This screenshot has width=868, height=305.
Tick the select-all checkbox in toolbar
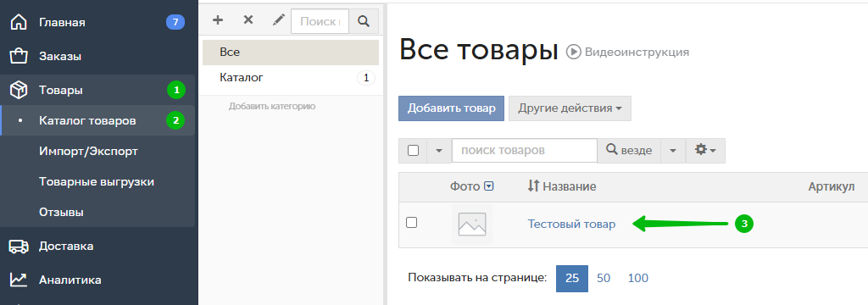tap(413, 151)
